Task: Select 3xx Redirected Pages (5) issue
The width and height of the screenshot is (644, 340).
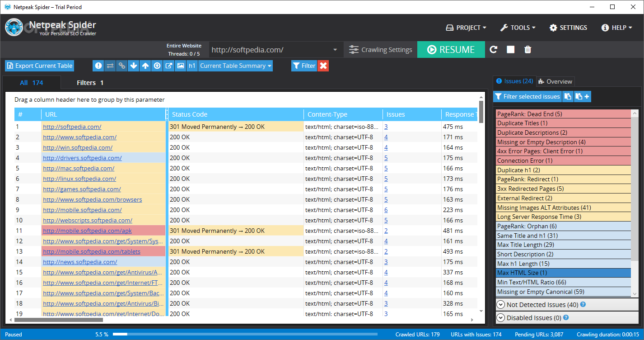Action: [563, 189]
